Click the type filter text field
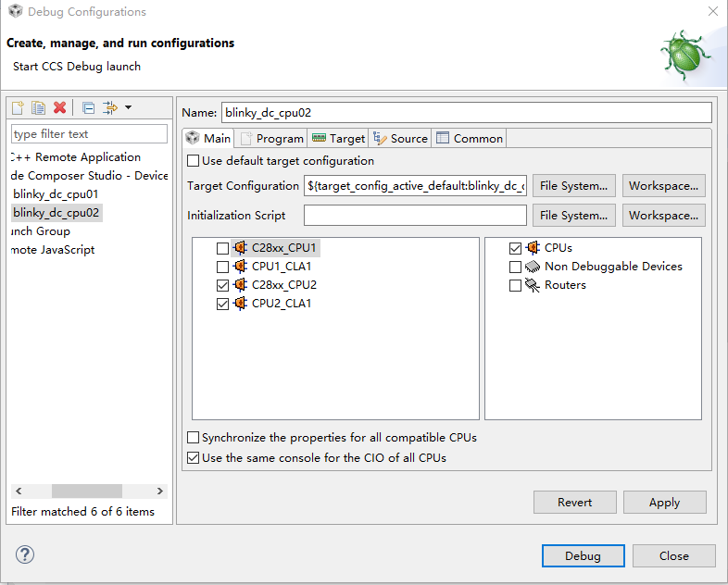Screen dimensions: 728x585 (89, 134)
